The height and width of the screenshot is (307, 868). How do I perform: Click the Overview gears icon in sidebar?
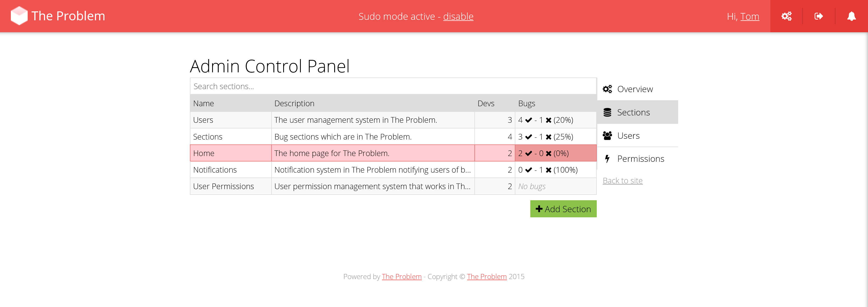tap(607, 89)
